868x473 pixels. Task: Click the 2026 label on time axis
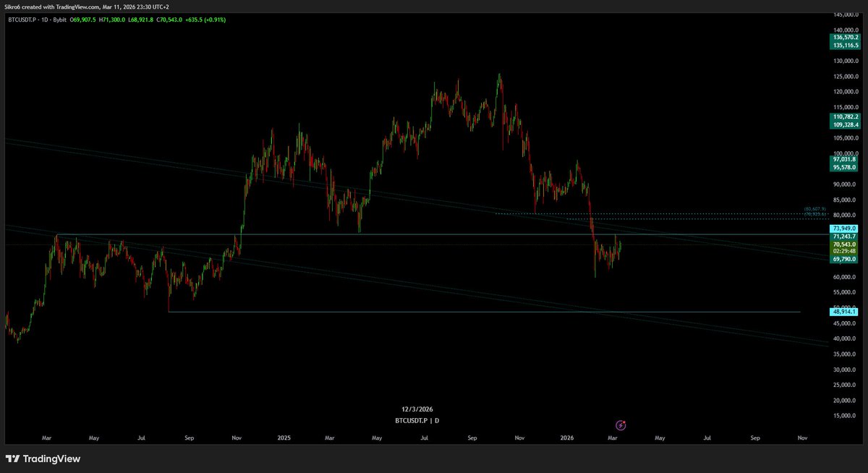(x=568, y=438)
